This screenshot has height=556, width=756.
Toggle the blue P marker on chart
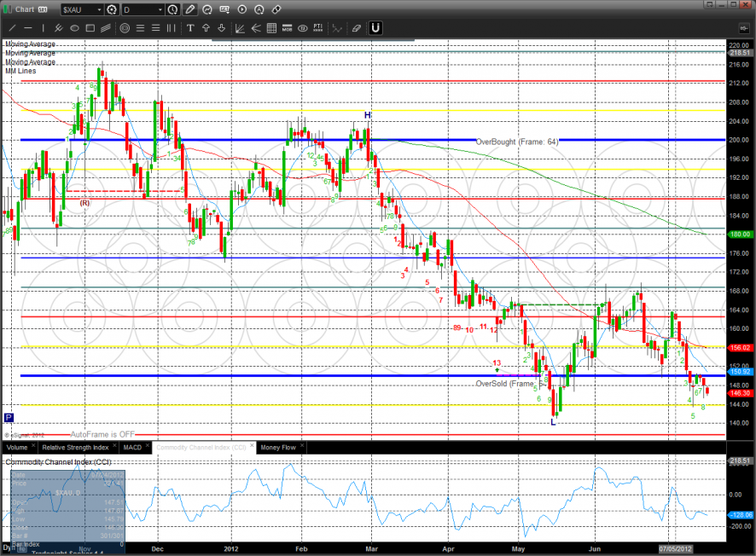pyautogui.click(x=9, y=418)
